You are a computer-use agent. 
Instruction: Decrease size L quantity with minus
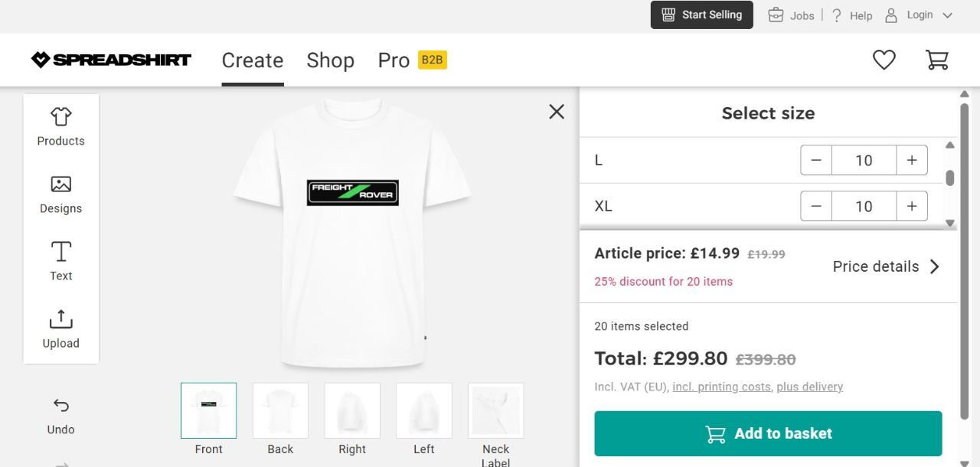click(816, 160)
